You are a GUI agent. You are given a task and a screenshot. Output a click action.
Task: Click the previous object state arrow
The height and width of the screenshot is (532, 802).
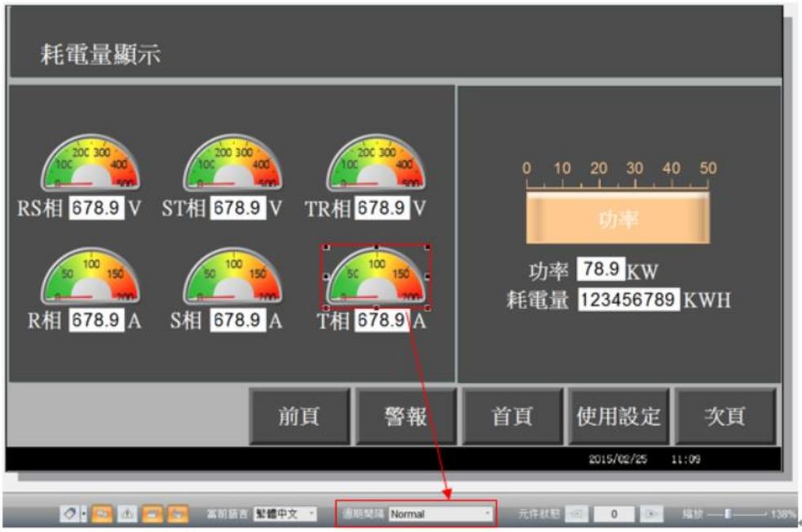click(x=577, y=513)
